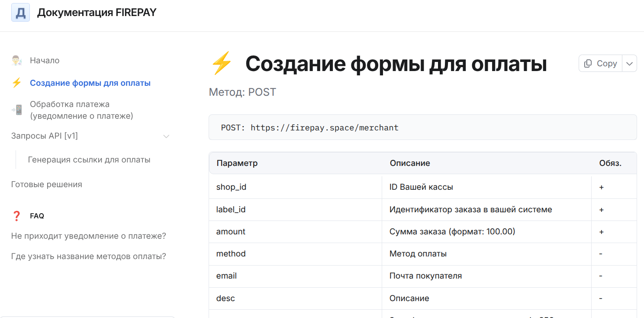Select the person icon beside Начало
Screen dimensions: 644x318
[x=16, y=60]
